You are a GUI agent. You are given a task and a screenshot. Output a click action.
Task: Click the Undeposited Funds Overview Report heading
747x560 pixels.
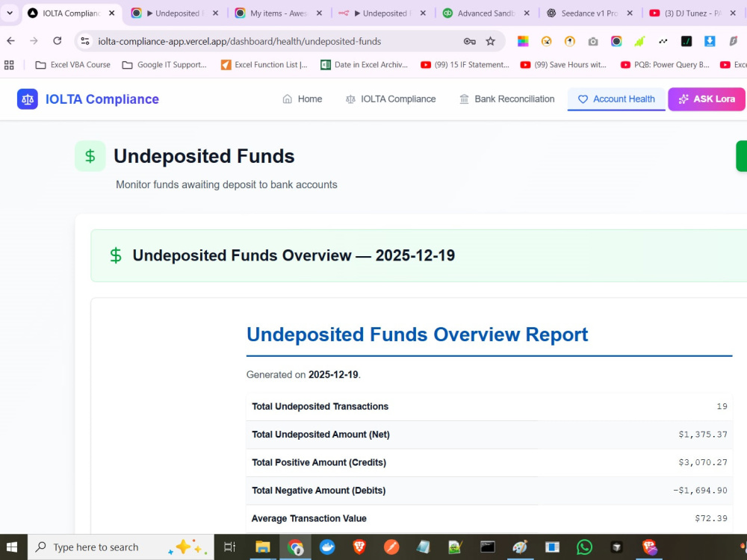pos(418,335)
